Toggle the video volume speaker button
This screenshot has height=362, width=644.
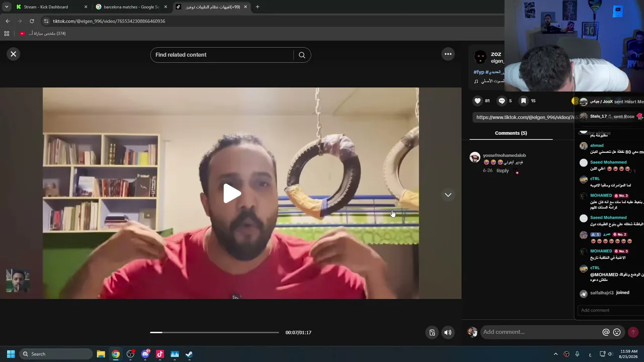coord(447,332)
